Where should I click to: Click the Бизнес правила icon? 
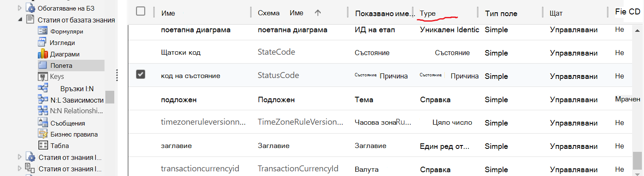click(42, 134)
